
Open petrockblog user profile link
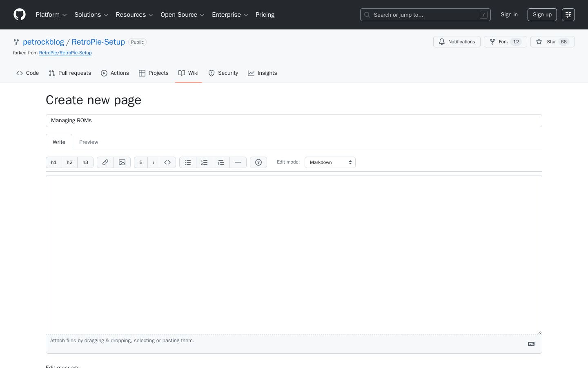pos(43,42)
